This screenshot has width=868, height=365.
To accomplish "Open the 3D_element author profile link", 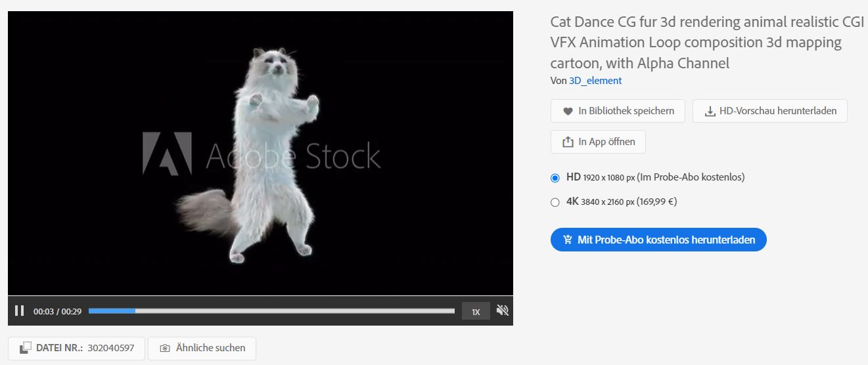I will (x=595, y=81).
